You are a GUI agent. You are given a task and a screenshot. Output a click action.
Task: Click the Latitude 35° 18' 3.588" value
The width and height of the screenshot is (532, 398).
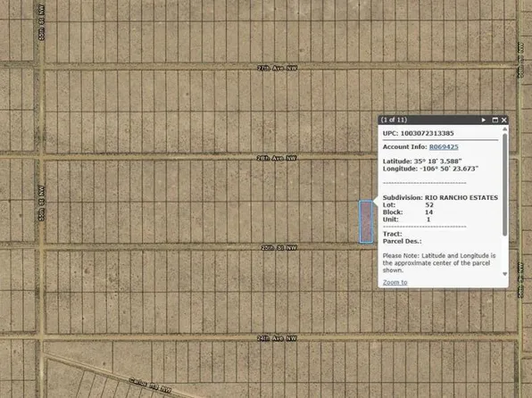click(437, 162)
